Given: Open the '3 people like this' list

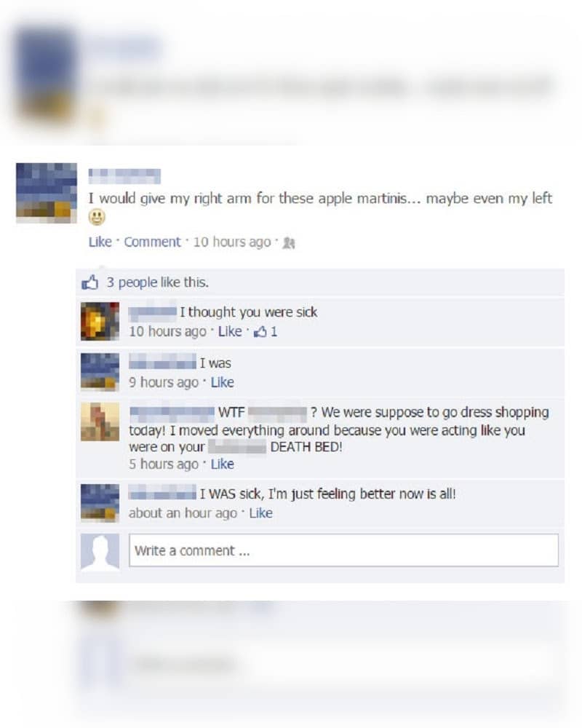Looking at the screenshot, I should click(x=157, y=282).
